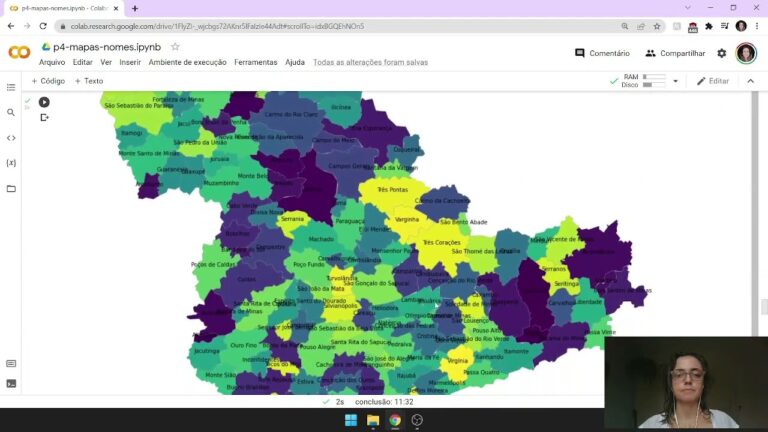This screenshot has height=432, width=768.
Task: Click the notebook title p4-mapas-nomes.ipynb
Action: pyautogui.click(x=107, y=47)
